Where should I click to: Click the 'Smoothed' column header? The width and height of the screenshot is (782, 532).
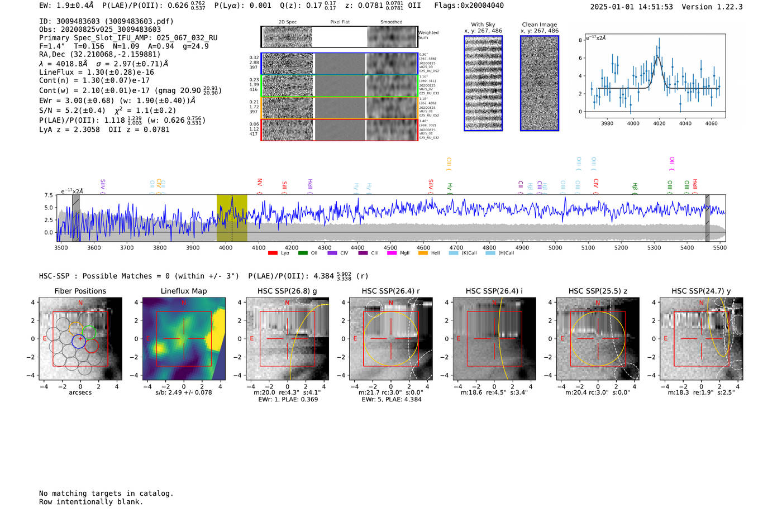391,22
